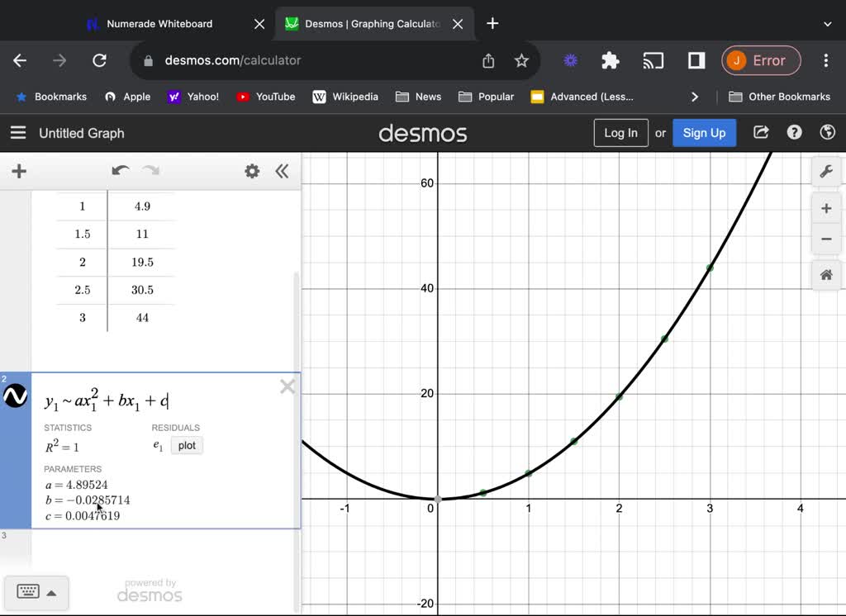Open the on-screen math keyboard
This screenshot has width=846, height=616.
[29, 592]
